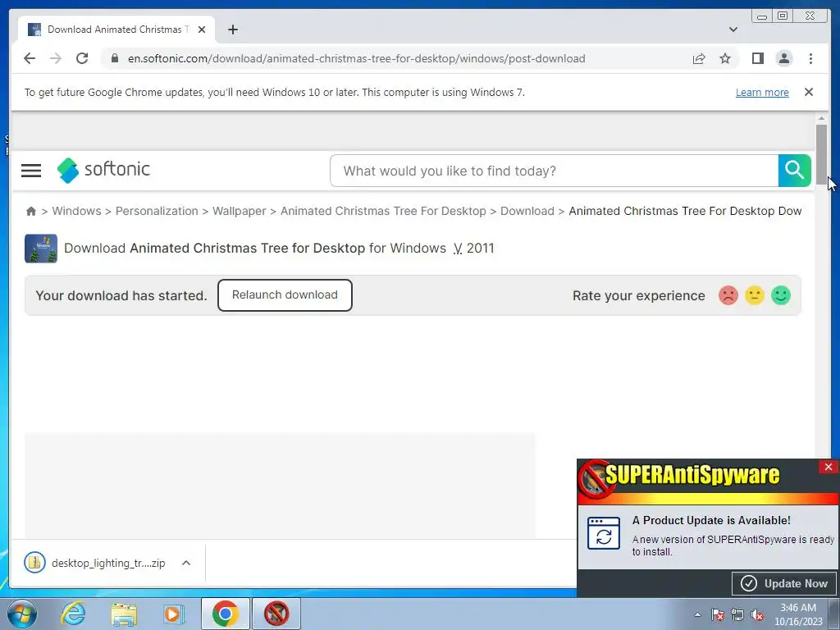840x630 pixels.
Task: Expand download item options chevron
Action: pyautogui.click(x=186, y=563)
